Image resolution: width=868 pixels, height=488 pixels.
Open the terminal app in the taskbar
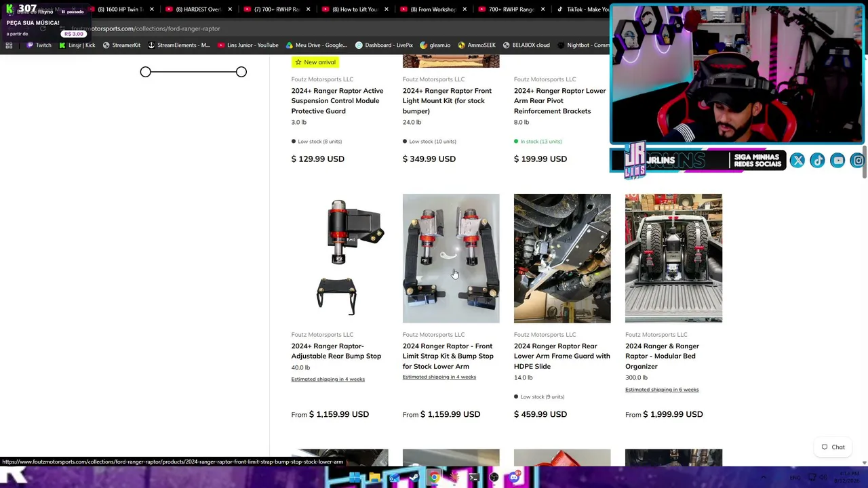[474, 478]
